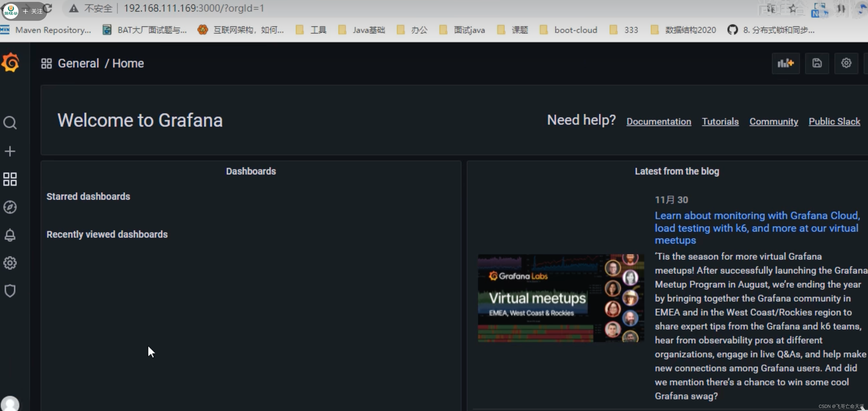Screen dimensions: 868x411
Task: Open the Save dashboard icon
Action: [817, 63]
